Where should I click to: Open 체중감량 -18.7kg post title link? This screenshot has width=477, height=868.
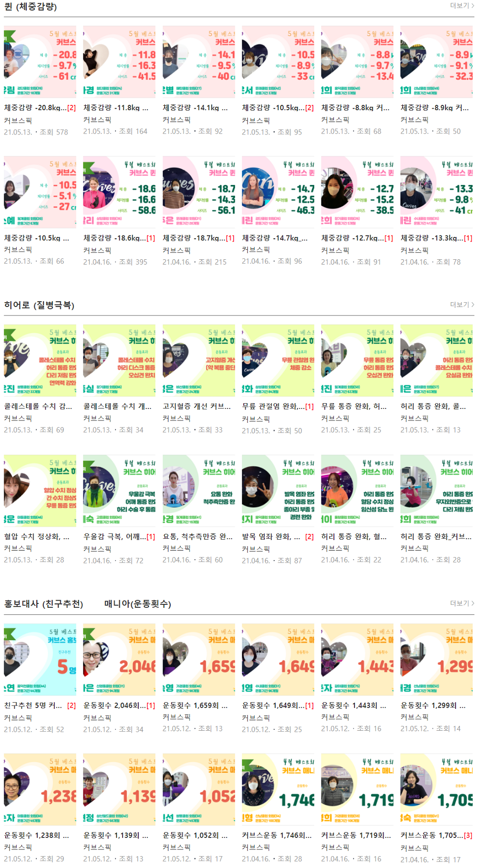[193, 238]
